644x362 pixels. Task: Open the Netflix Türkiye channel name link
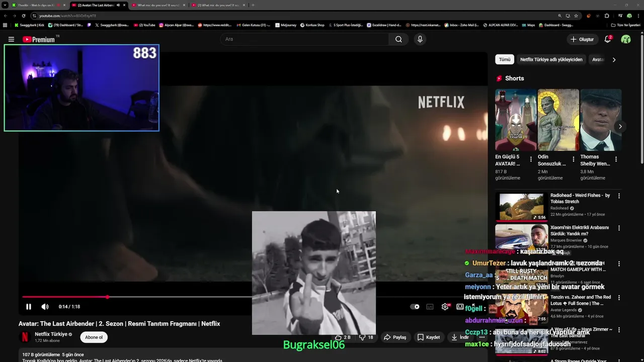click(x=51, y=334)
